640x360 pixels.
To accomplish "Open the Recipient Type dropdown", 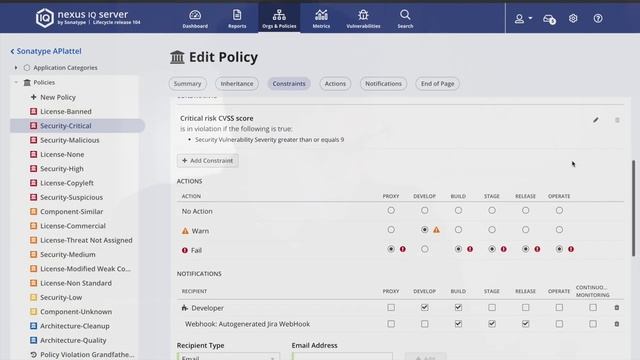I will [x=228, y=356].
